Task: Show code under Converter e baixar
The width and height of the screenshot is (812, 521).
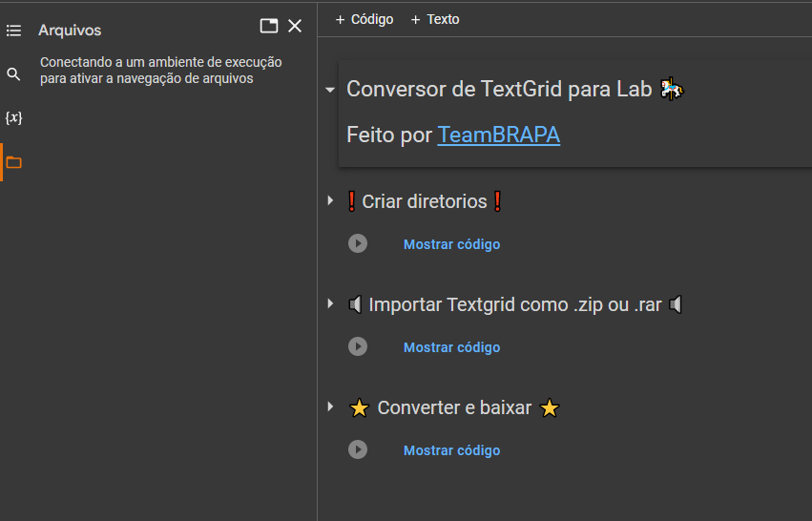Action: [x=451, y=450]
